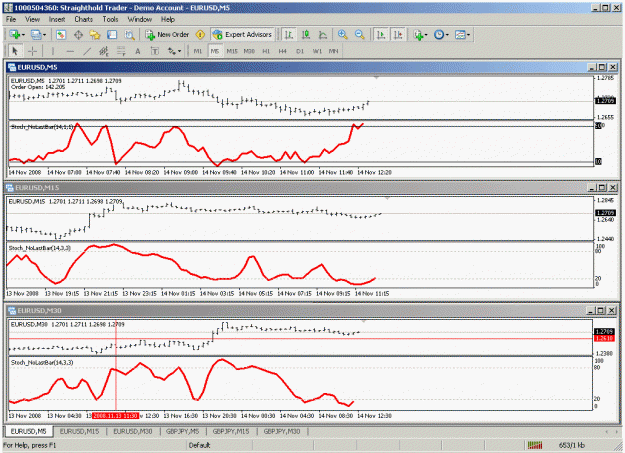625x453 pixels.
Task: Select the Fibonacci retracement tool
Action: click(121, 51)
